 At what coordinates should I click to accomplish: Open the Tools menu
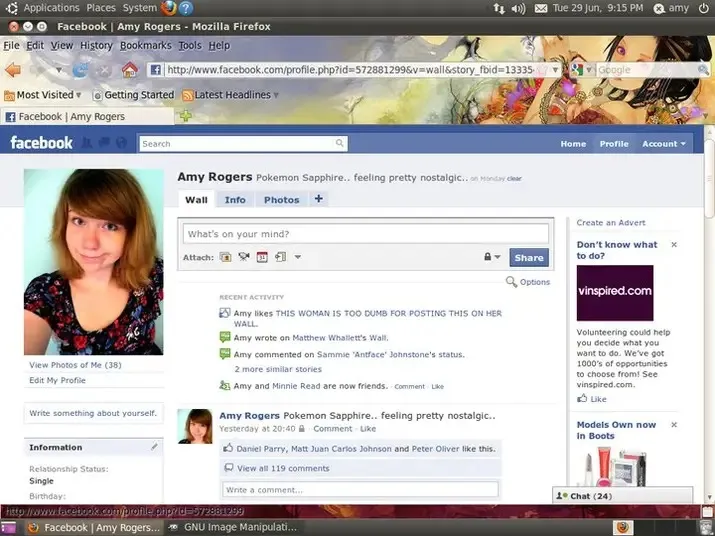(190, 46)
